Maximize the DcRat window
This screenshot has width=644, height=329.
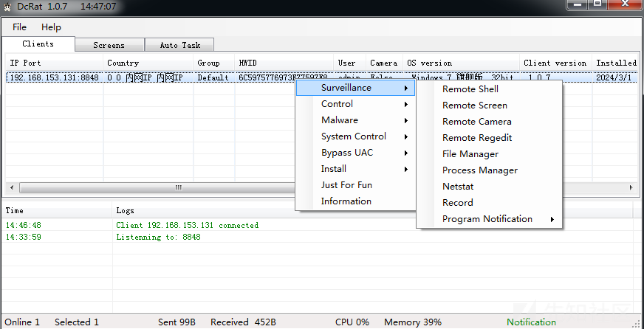597,4
